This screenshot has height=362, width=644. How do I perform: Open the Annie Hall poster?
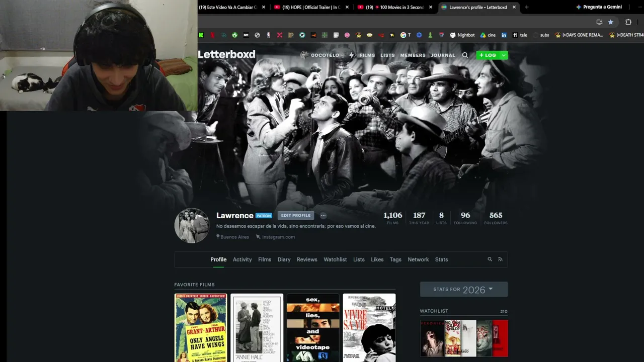tap(257, 328)
